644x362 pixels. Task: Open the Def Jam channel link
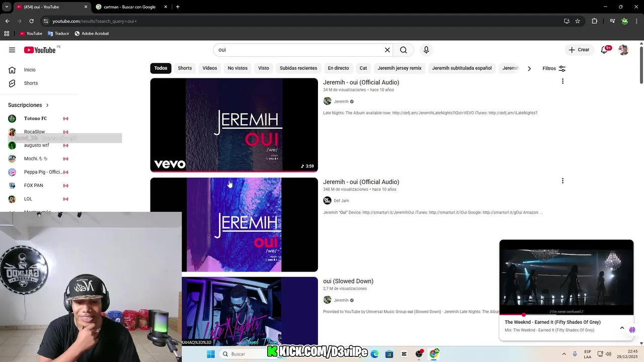coord(341,201)
